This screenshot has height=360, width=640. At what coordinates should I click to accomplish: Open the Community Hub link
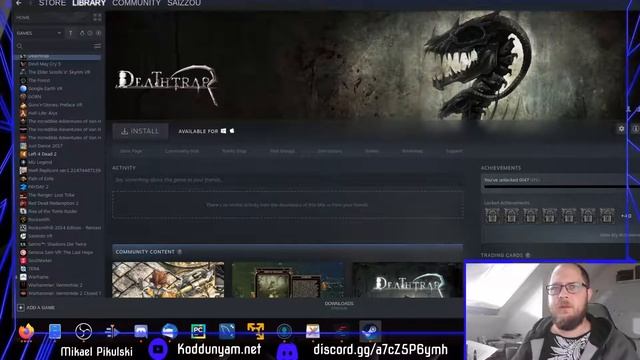[182, 151]
